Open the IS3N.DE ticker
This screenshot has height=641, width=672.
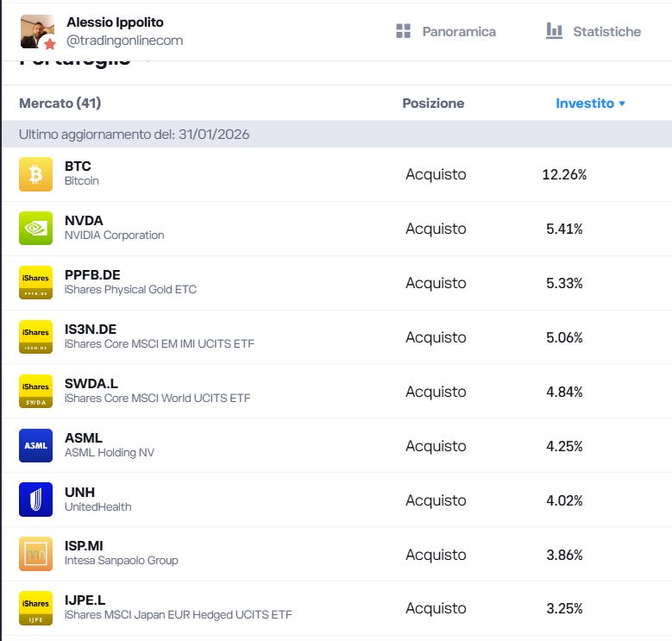pos(91,329)
